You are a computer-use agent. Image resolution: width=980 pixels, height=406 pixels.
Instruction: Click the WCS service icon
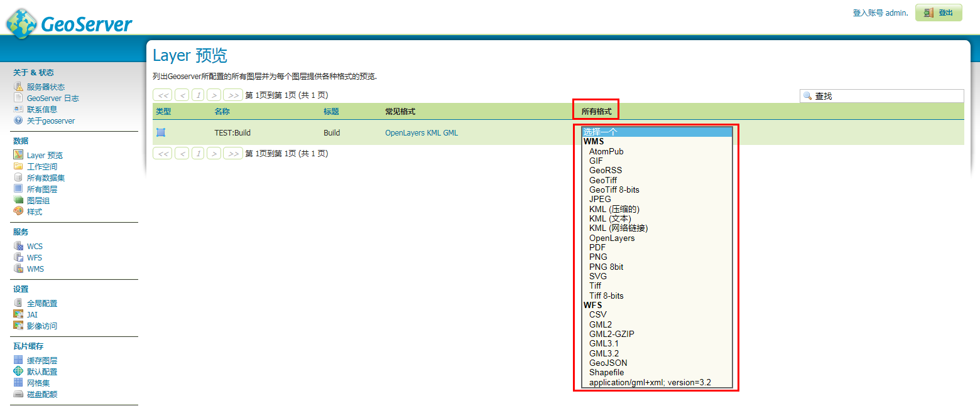click(18, 246)
